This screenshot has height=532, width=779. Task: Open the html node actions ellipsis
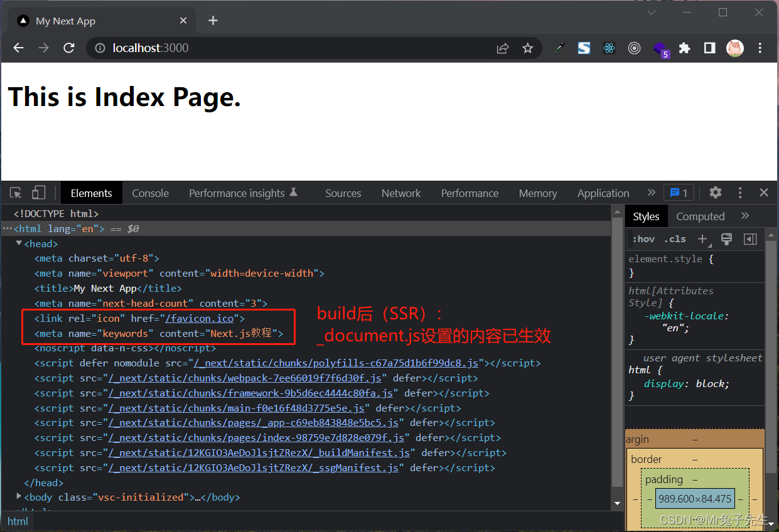click(7, 229)
